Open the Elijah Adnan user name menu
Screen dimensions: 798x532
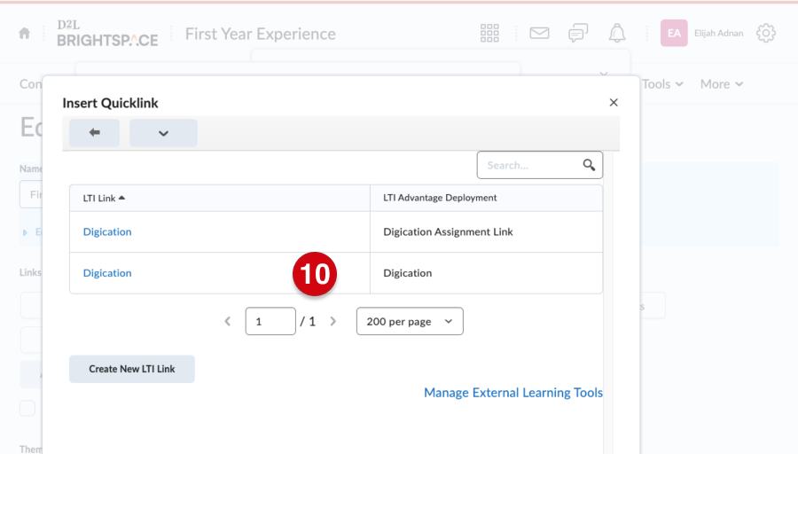718,33
